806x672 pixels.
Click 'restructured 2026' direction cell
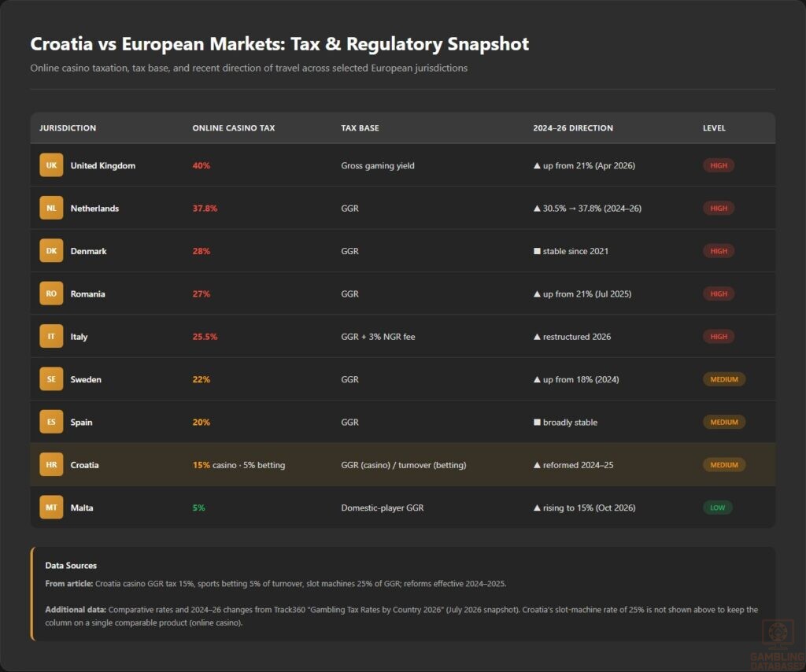click(572, 337)
